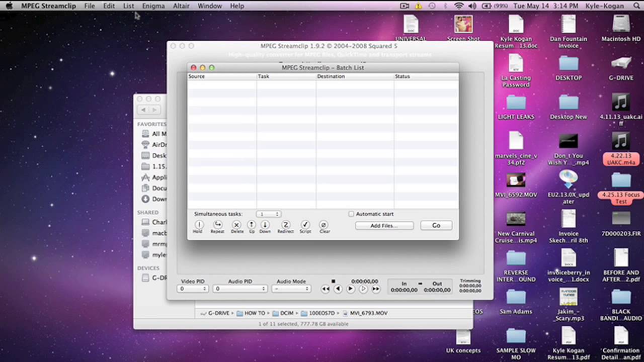Click Kyle-Kogan user name in menu bar
Screen dimensions: 644x362
pos(606,6)
